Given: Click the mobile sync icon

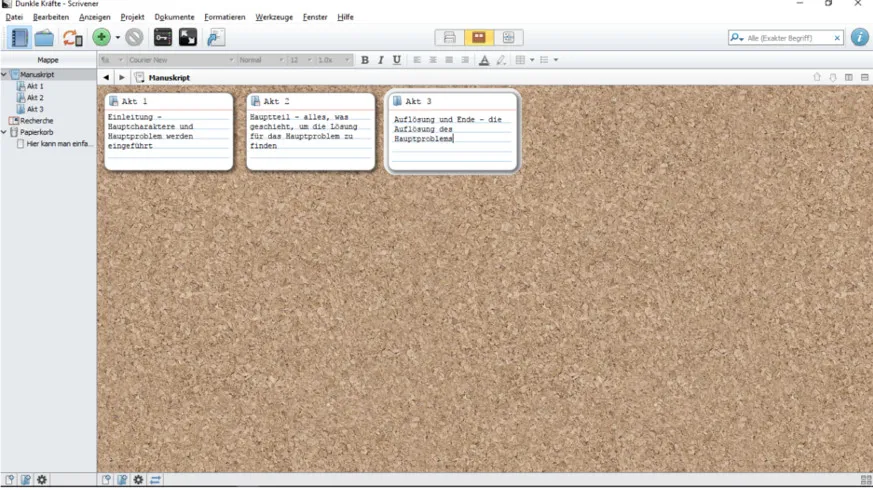Looking at the screenshot, I should click(x=72, y=38).
